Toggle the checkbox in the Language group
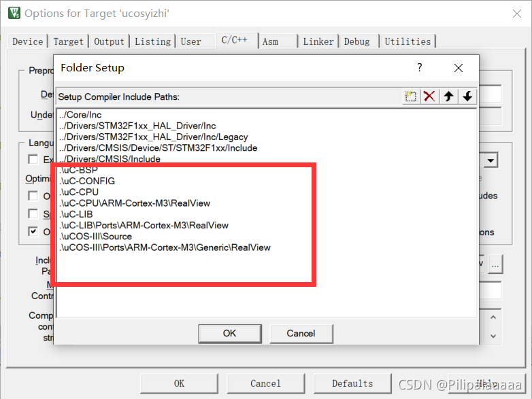 (33, 159)
